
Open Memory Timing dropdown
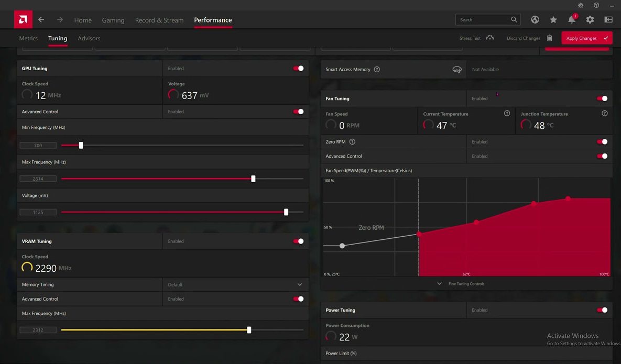pyautogui.click(x=235, y=284)
